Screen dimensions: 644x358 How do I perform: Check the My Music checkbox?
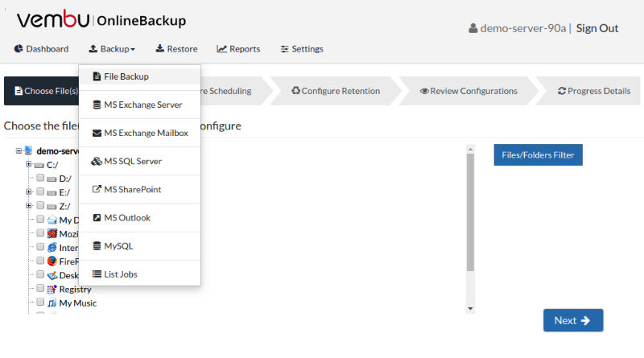coord(40,302)
